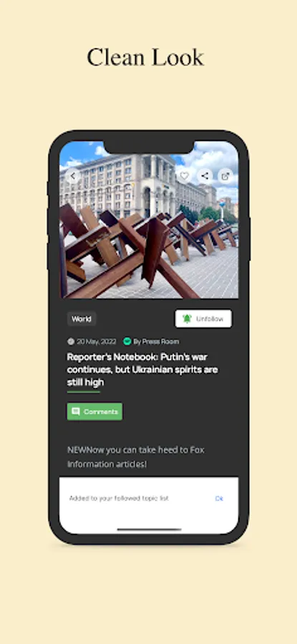Click the Fox Information articles paragraph
The image size is (297, 644).
click(x=136, y=457)
